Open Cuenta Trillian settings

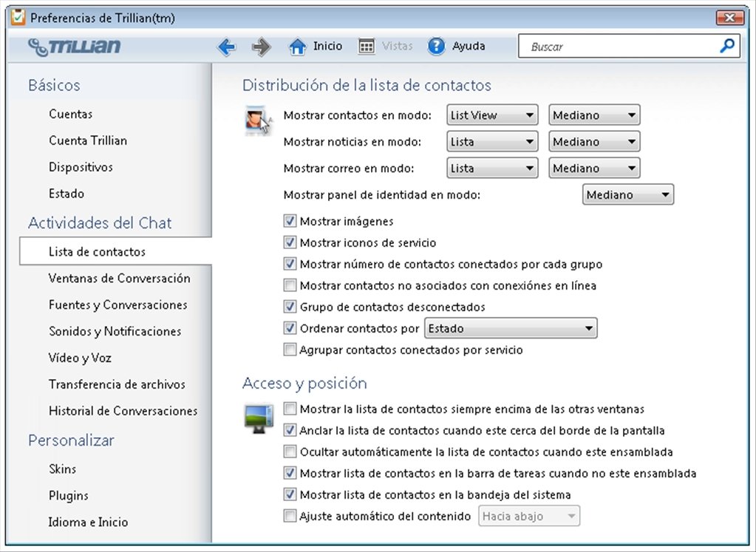coord(88,141)
